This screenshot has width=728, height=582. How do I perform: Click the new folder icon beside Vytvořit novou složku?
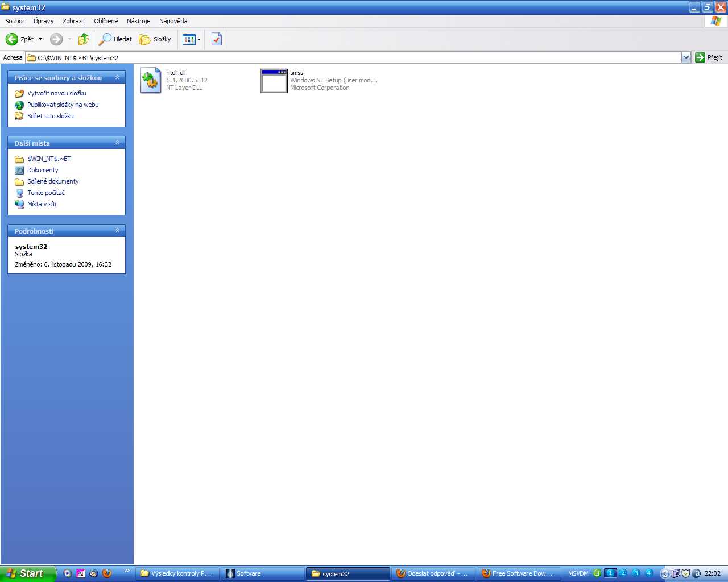click(19, 93)
